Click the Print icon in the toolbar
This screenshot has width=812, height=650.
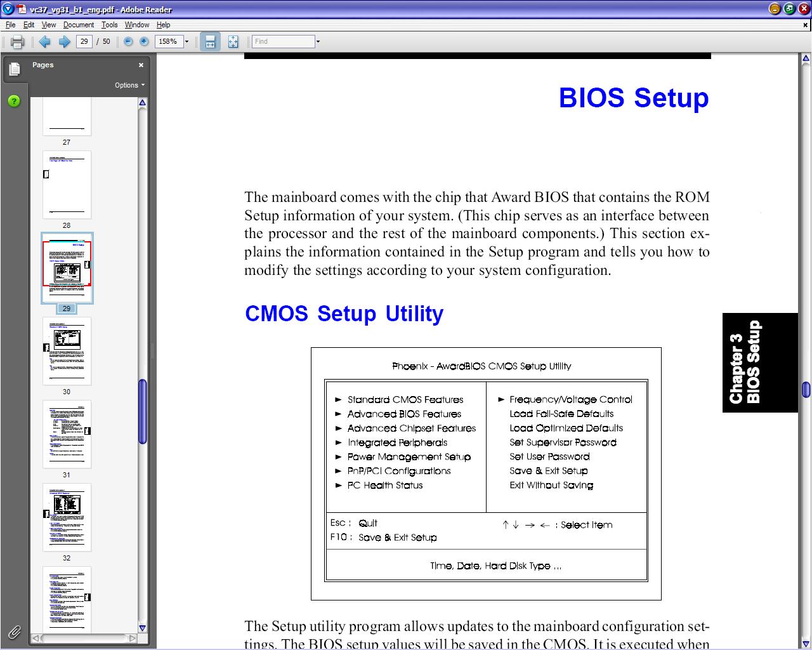[17, 42]
